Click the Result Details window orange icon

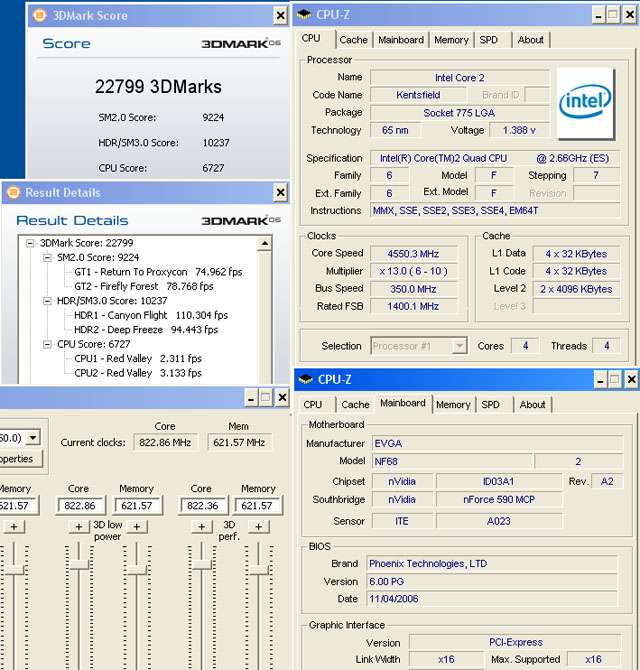tap(14, 193)
